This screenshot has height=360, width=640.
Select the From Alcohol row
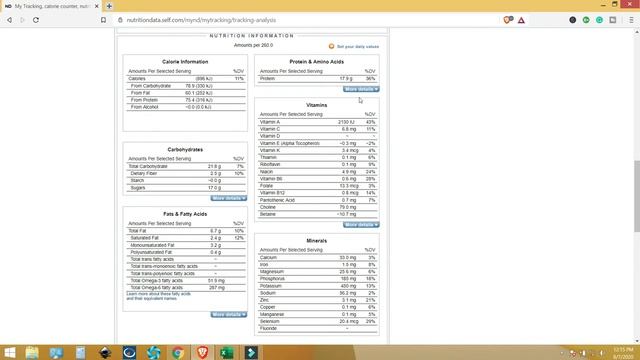(x=186, y=107)
